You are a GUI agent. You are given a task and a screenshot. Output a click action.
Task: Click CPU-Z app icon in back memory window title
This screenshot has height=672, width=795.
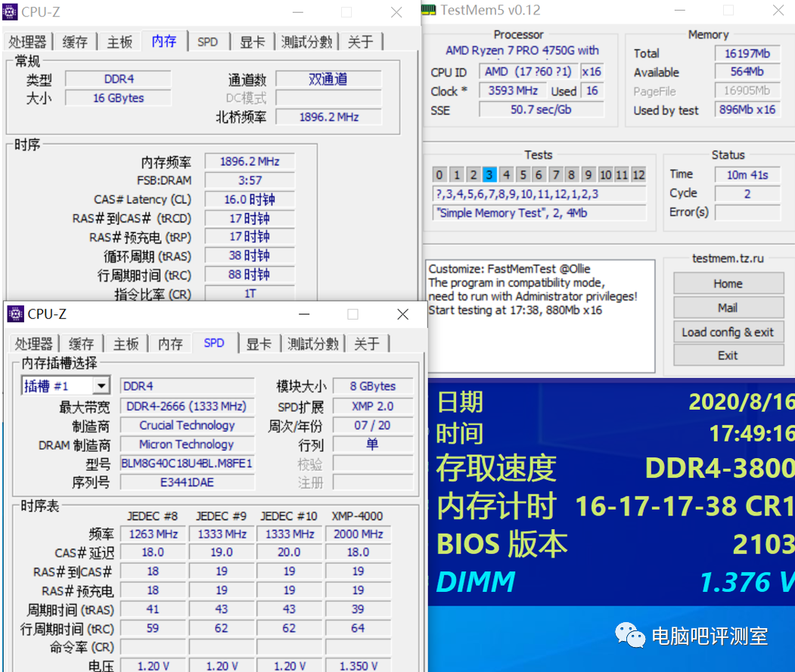point(10,11)
